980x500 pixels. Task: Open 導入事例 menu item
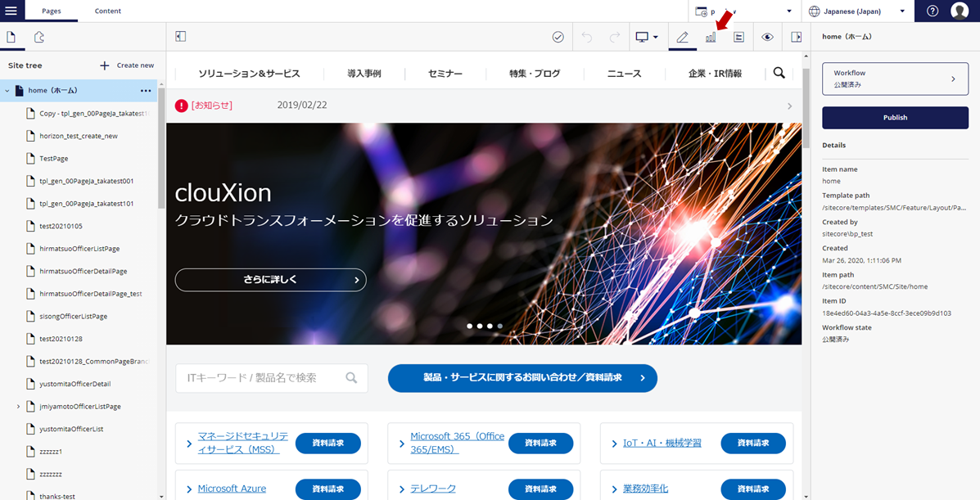pyautogui.click(x=364, y=74)
